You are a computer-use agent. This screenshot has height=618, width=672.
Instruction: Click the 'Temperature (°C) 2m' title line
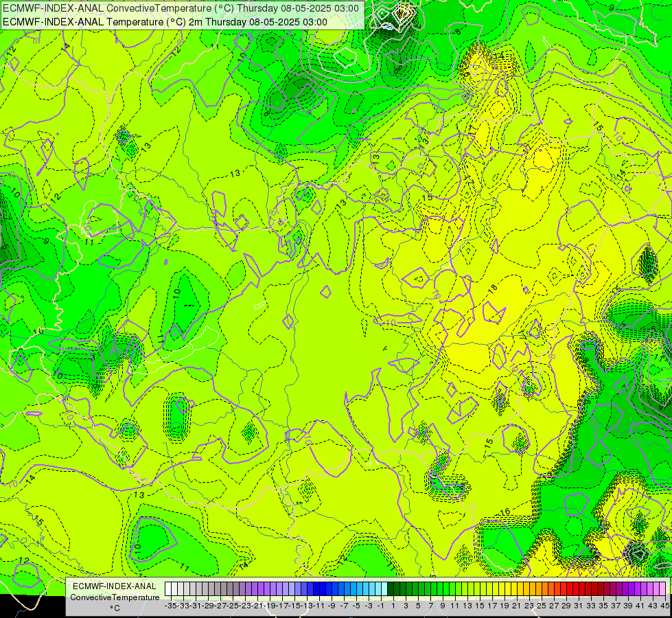(165, 22)
